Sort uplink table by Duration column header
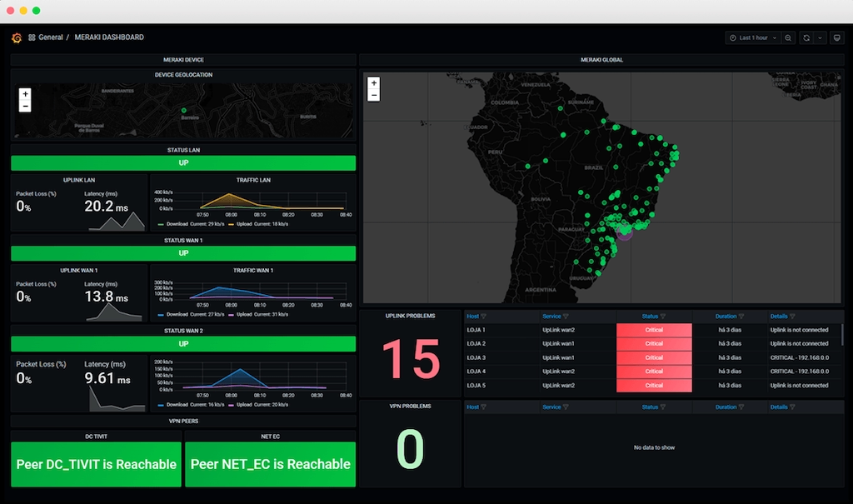This screenshot has width=853, height=504. coord(726,317)
